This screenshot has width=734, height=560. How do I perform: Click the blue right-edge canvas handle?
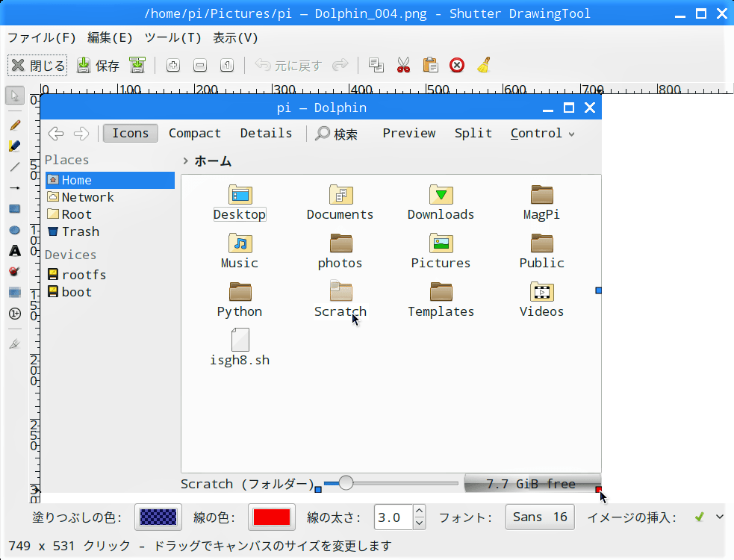pos(599,290)
